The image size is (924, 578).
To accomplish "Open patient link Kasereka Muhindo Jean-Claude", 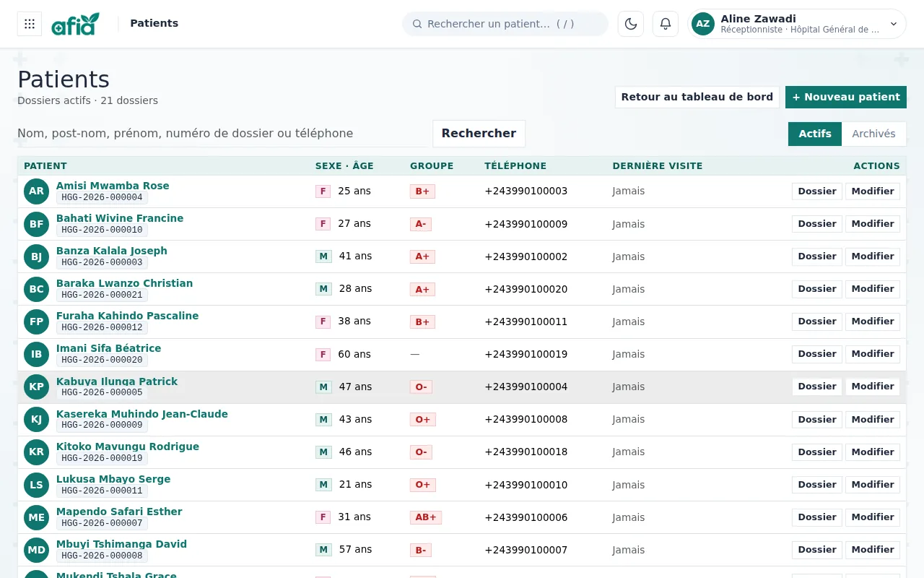I will pos(142,414).
